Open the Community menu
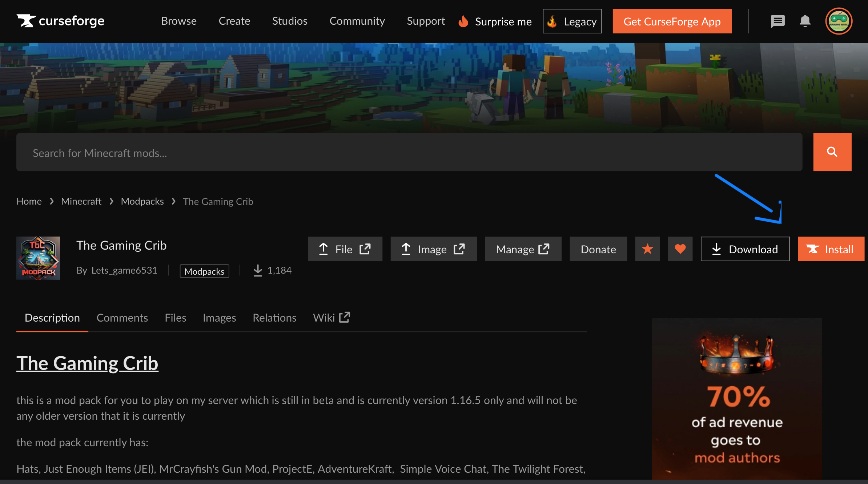 tap(357, 21)
